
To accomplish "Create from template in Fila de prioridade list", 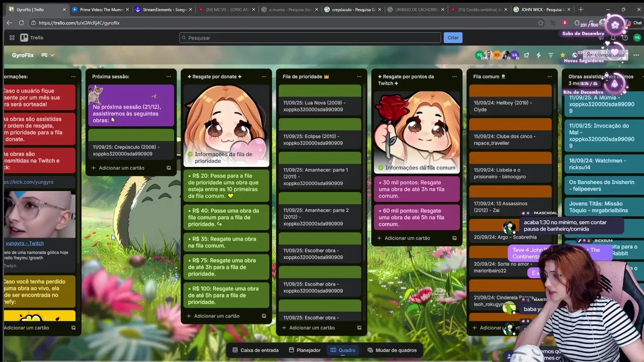I will coord(359,328).
